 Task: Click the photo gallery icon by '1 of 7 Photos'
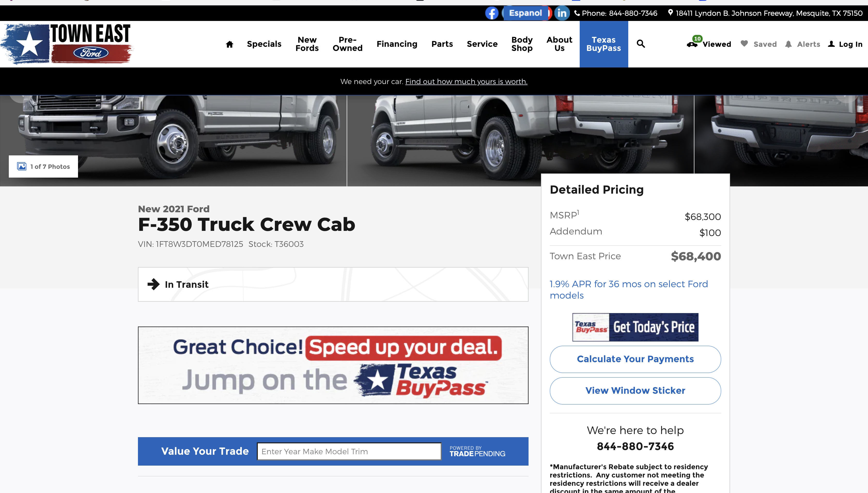point(22,166)
